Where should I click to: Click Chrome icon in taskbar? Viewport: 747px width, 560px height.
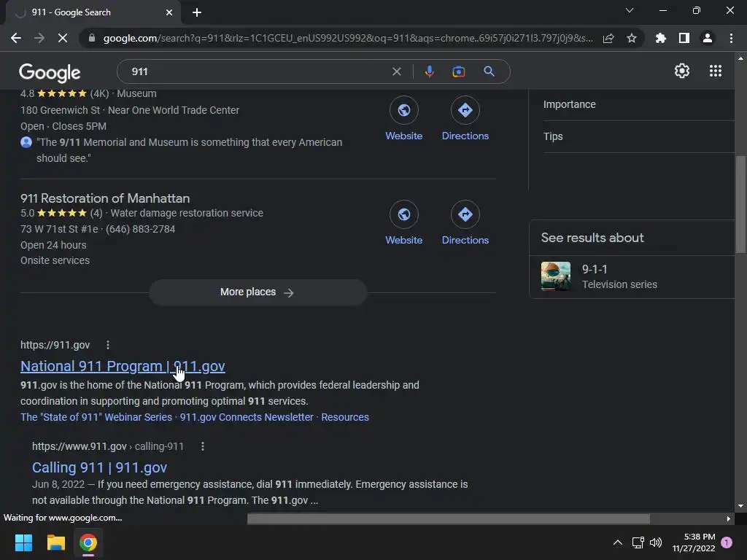pyautogui.click(x=88, y=542)
